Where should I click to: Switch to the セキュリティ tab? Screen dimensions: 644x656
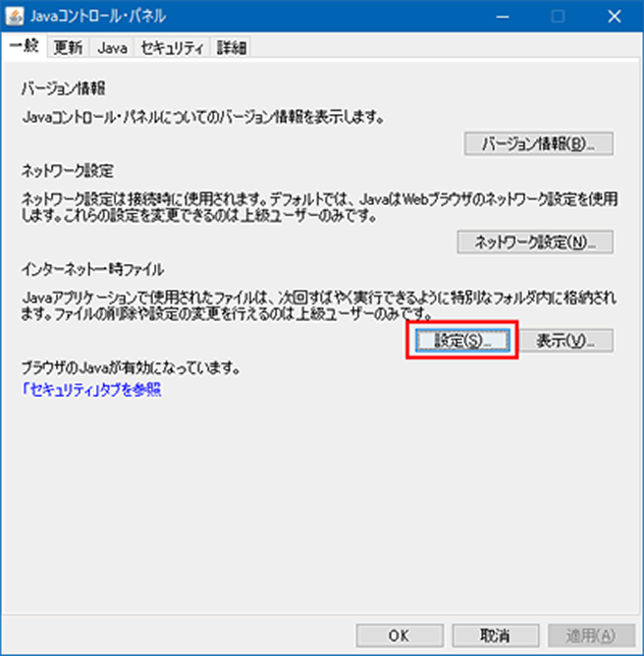coord(172,47)
